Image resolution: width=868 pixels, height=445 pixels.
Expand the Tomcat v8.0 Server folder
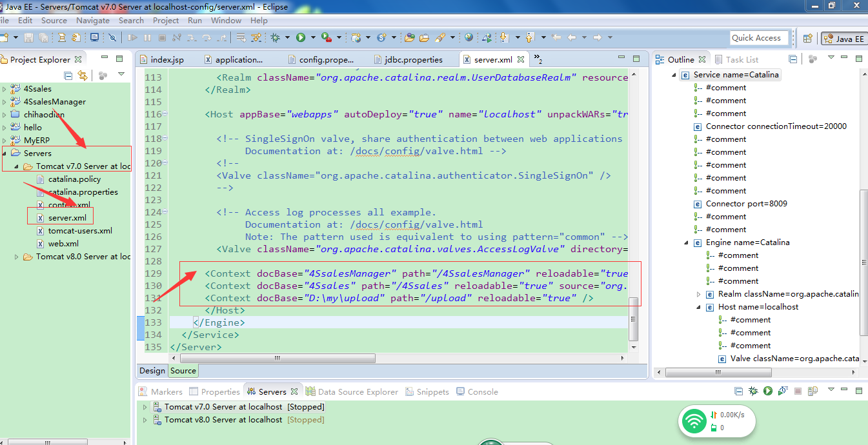tap(17, 257)
